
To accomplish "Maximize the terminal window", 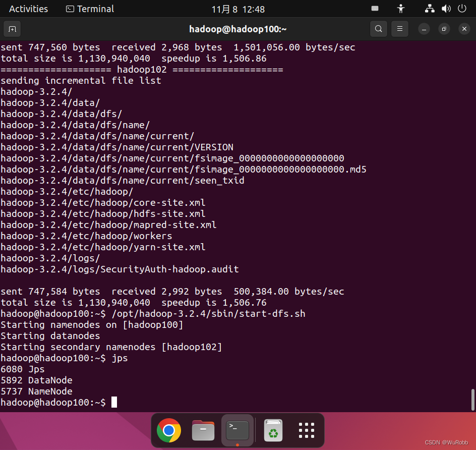I will (x=444, y=29).
